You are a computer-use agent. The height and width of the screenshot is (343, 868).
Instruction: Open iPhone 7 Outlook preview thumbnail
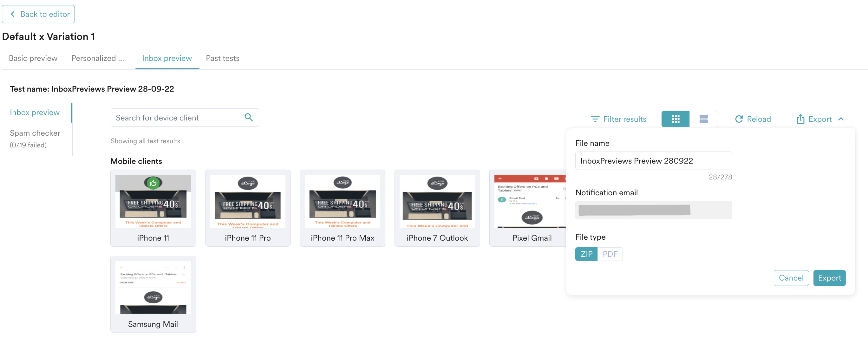click(437, 201)
